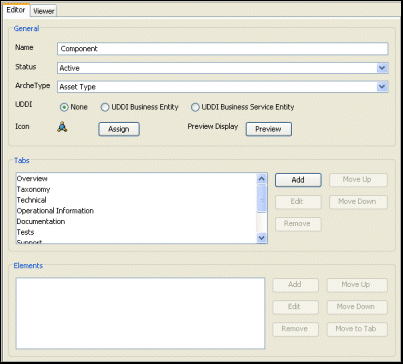Screen dimensions: 403x364
Task: Open the Status dropdown arrow
Action: (382, 68)
